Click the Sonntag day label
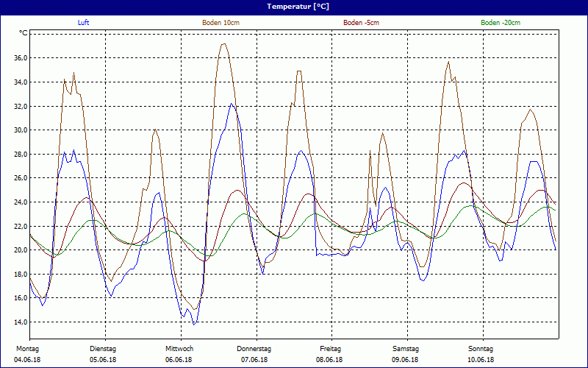The height and width of the screenshot is (368, 588). click(481, 348)
